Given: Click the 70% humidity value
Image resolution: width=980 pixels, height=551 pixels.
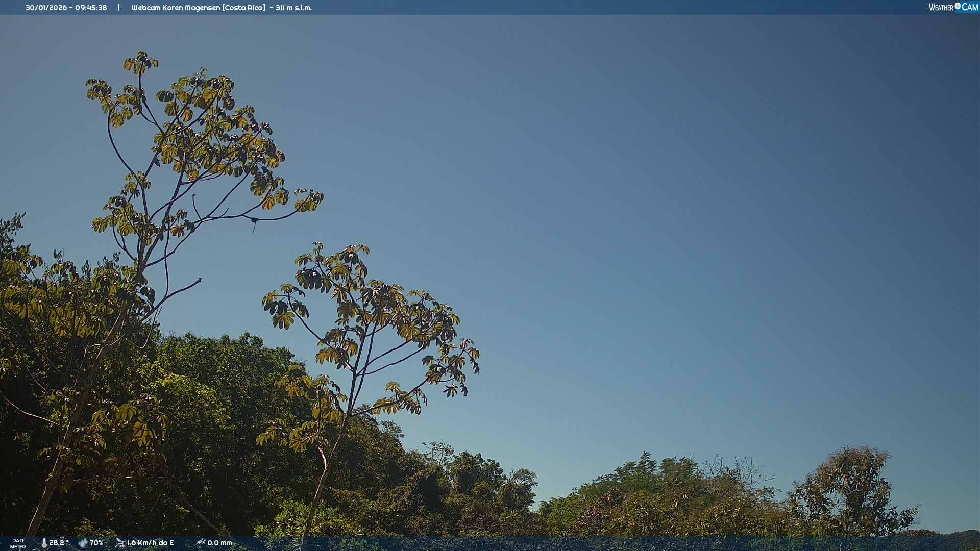Looking at the screenshot, I should [x=96, y=543].
